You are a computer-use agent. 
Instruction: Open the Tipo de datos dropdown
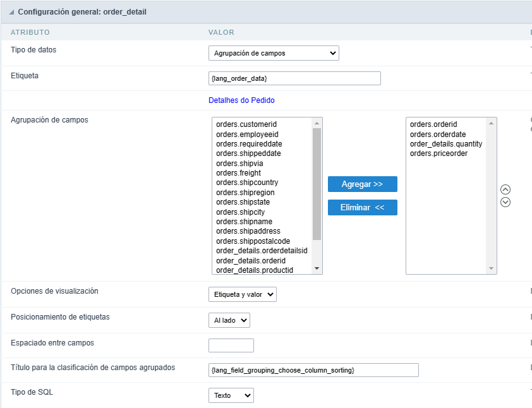(x=274, y=53)
